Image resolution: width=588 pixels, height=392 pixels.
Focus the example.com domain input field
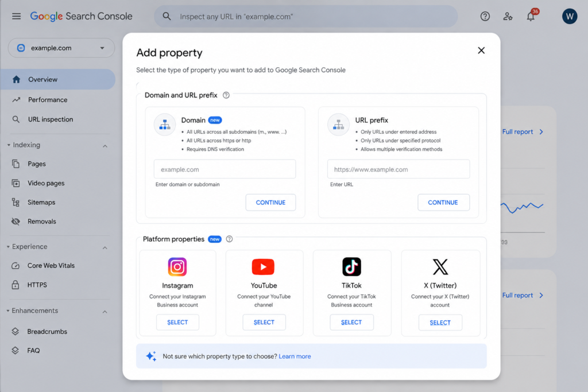(225, 169)
